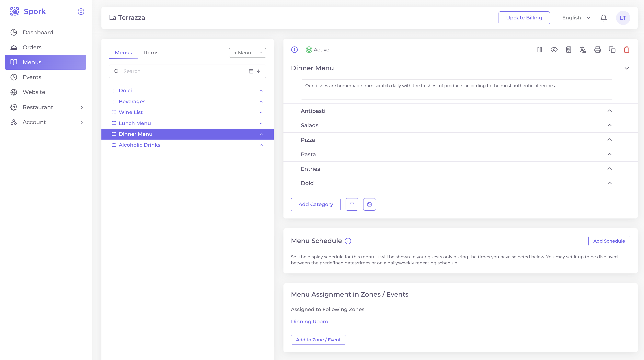
Task: Click the duplicate menu copy icon
Action: click(x=612, y=50)
